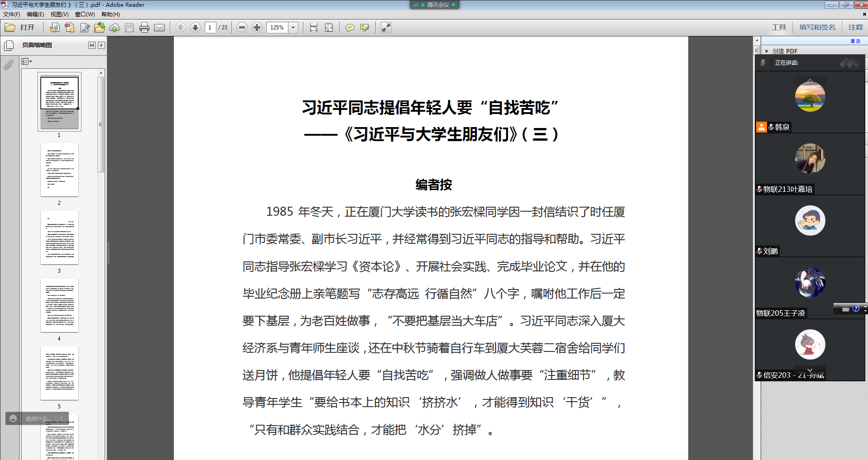Open the 编辑(E) menu
The height and width of the screenshot is (460, 868).
35,14
